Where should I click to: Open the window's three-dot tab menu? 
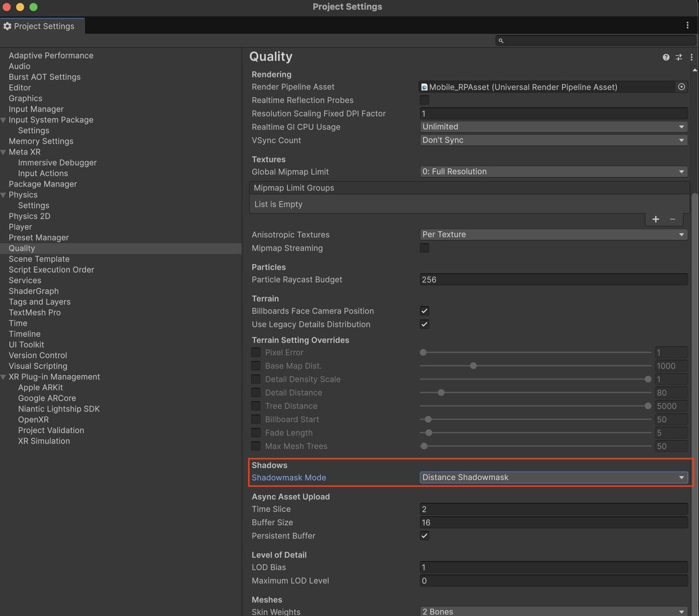tap(688, 26)
